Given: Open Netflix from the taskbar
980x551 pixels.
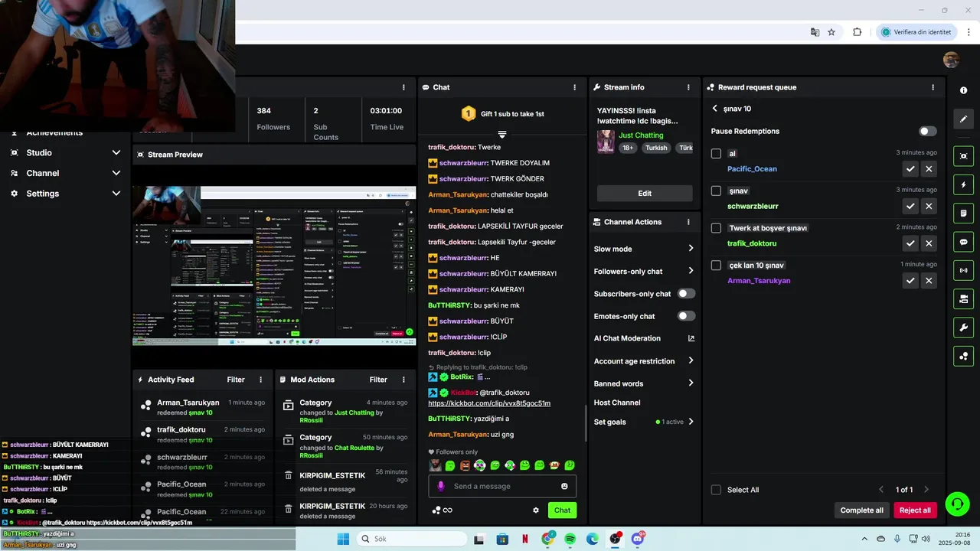Looking at the screenshot, I should (525, 539).
